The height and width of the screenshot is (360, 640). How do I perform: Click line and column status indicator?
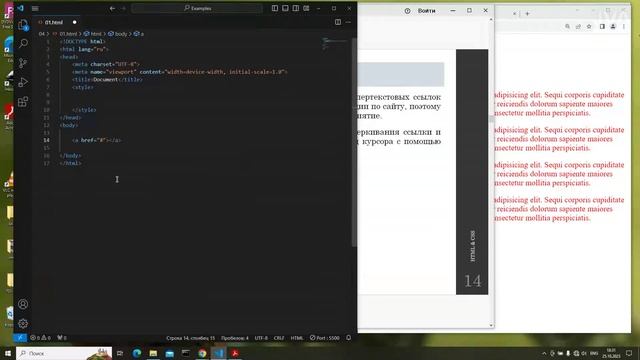click(x=190, y=338)
